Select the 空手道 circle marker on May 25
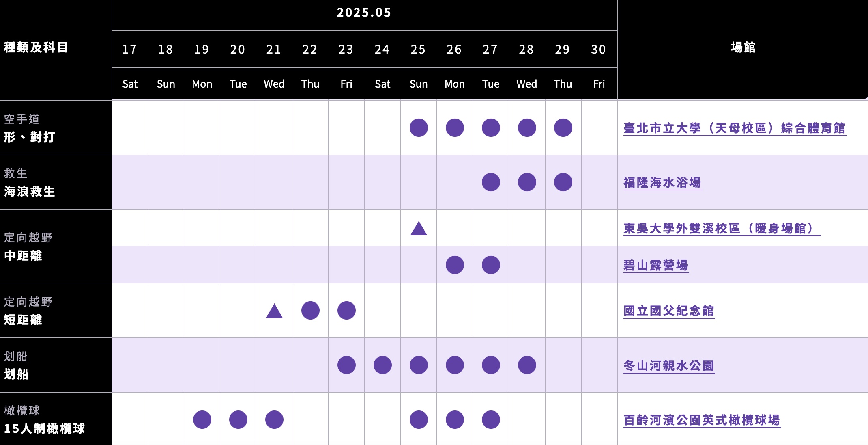Screen dimensions: 868x445 click(419, 127)
